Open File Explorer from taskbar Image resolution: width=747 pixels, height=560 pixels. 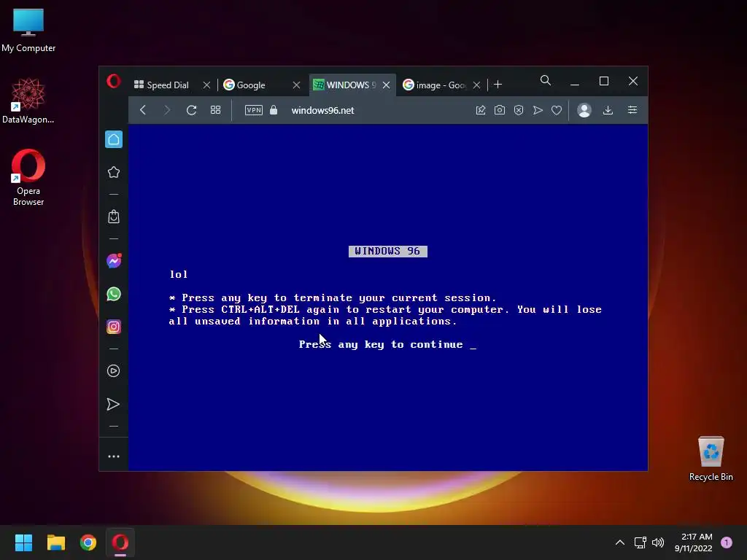pyautogui.click(x=55, y=542)
